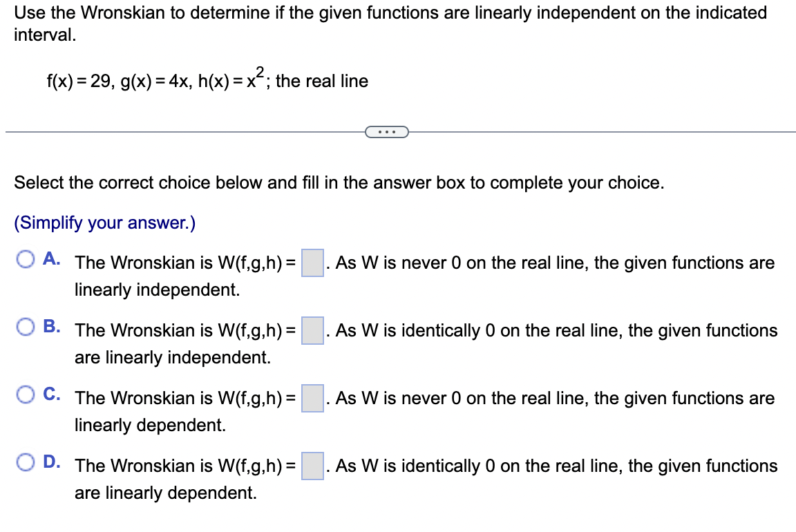This screenshot has width=796, height=532.
Task: Click the answer box in choice C
Action: (x=312, y=399)
